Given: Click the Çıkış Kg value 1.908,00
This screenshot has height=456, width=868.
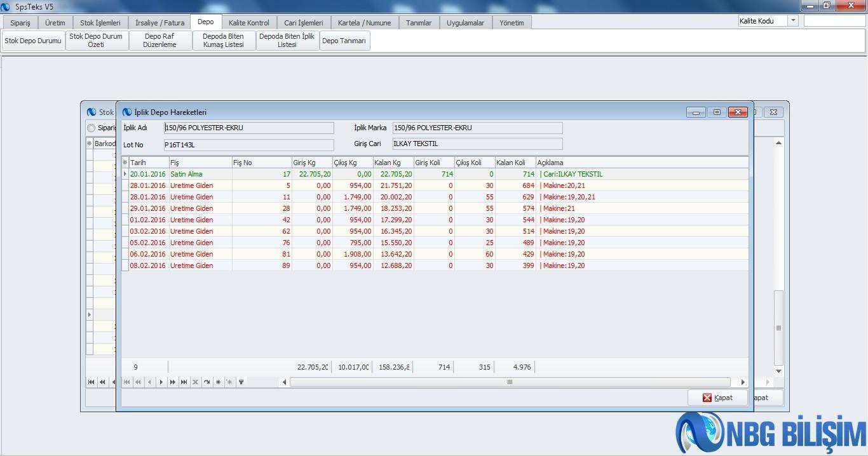Looking at the screenshot, I should 356,254.
